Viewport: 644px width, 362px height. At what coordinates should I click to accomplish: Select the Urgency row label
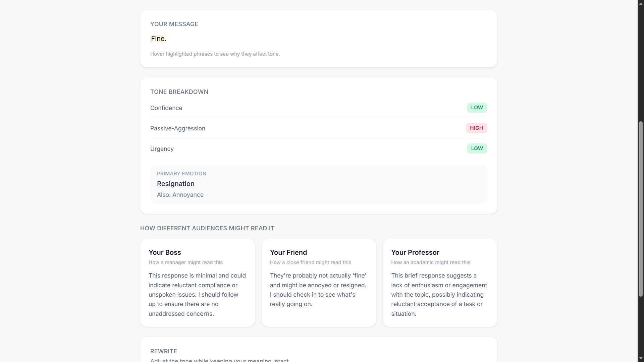[162, 149]
